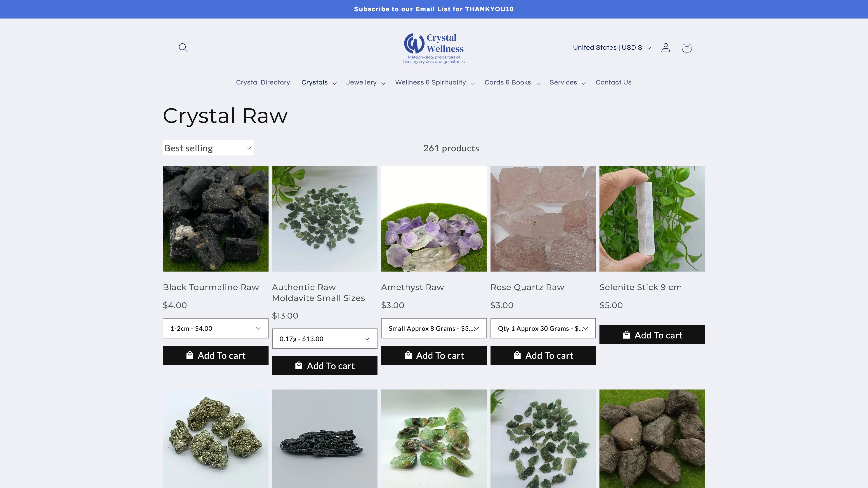Click the bag icon on Selenite Stick's Add To cart
Screen dimensions: 868x488
pos(627,335)
